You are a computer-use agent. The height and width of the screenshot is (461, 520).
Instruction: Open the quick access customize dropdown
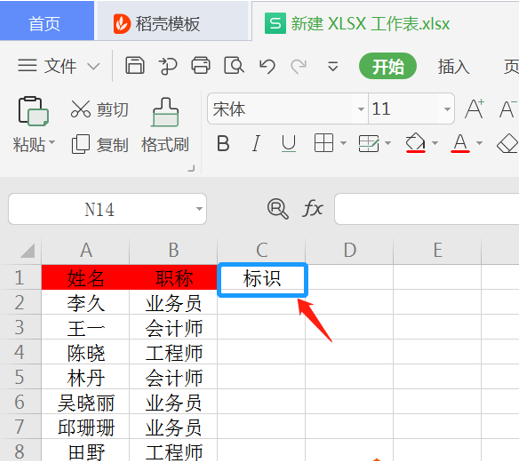pyautogui.click(x=333, y=66)
